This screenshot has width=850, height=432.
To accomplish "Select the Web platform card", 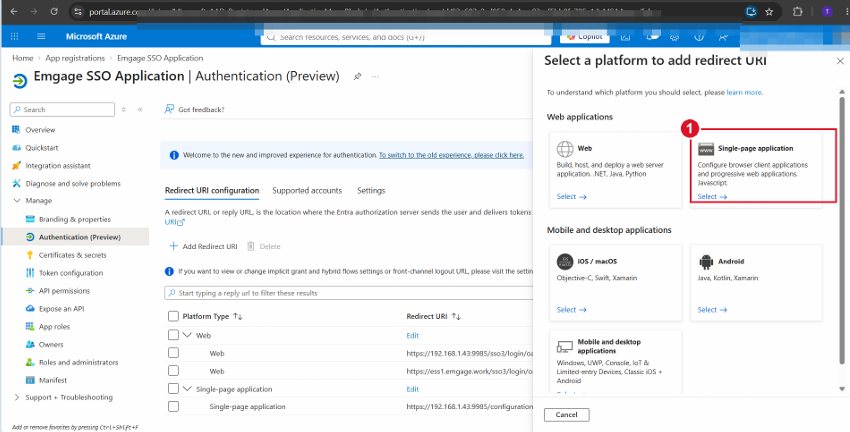I will [615, 170].
